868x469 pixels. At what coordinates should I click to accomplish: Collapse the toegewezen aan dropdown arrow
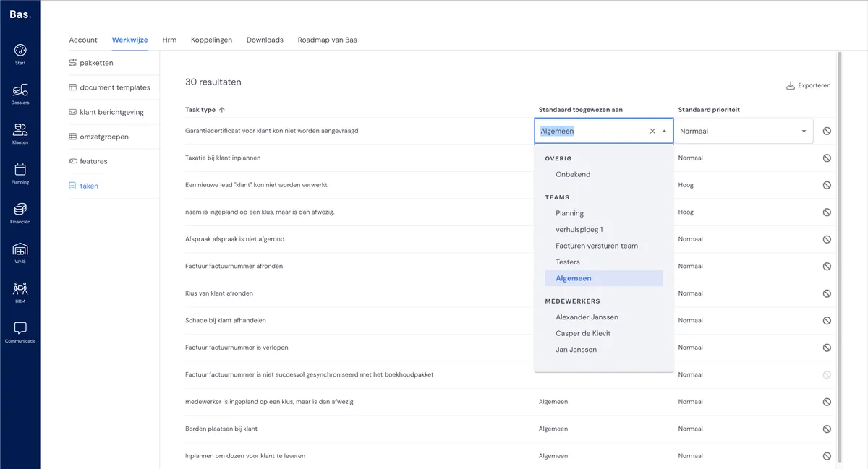[665, 131]
